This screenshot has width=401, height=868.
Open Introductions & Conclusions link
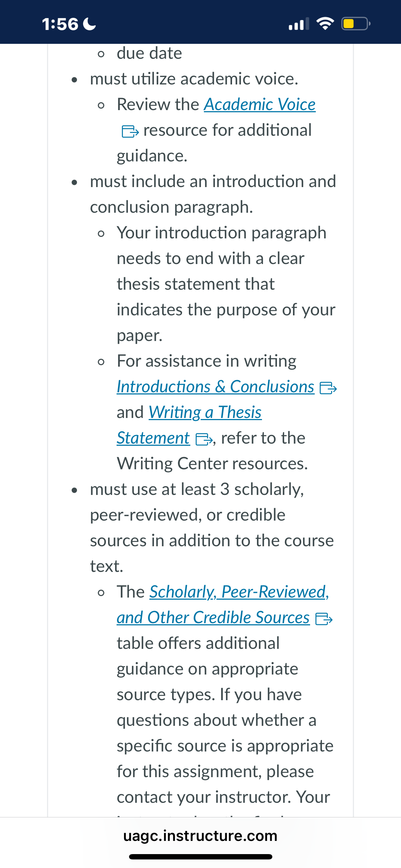pos(216,387)
